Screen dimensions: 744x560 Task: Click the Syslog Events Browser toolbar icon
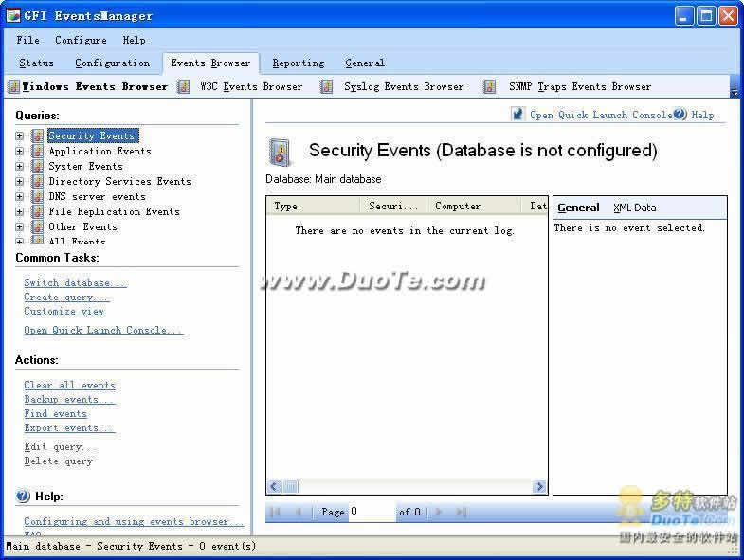pyautogui.click(x=326, y=86)
